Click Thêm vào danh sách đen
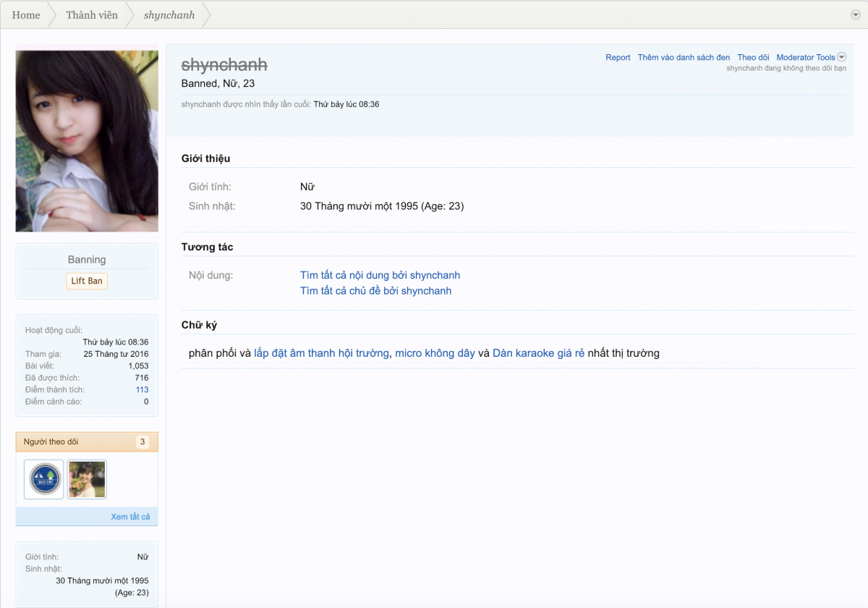The width and height of the screenshot is (868, 608). point(684,57)
